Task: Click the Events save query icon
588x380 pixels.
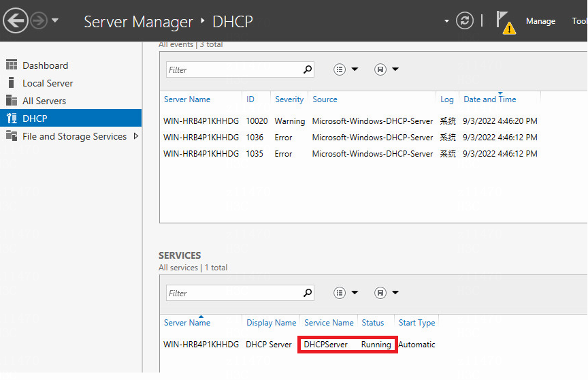Action: click(380, 69)
